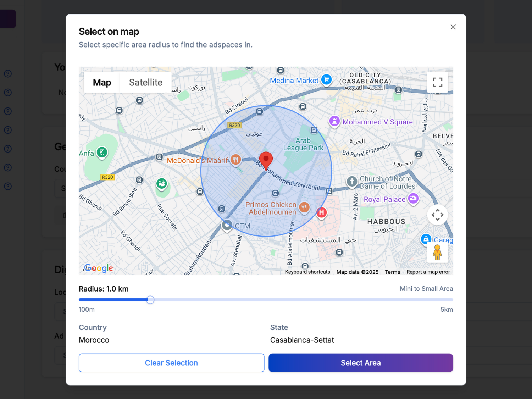Click the radius slider handle
This screenshot has height=399, width=532.
(150, 300)
